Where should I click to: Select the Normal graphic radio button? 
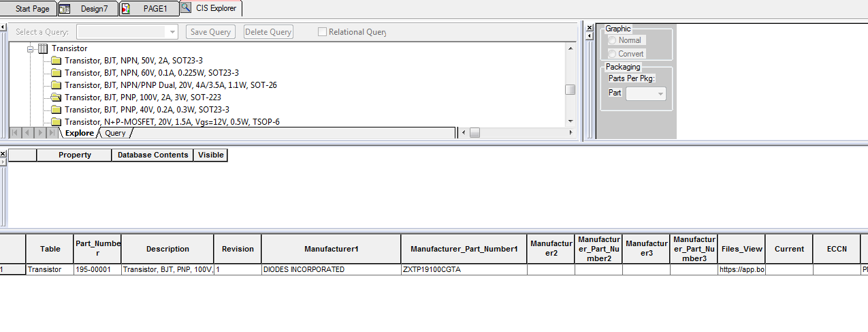(x=612, y=40)
